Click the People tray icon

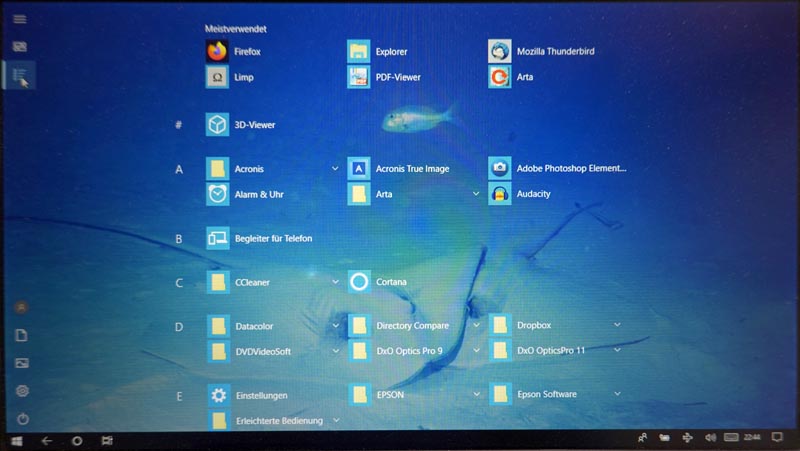click(642, 438)
